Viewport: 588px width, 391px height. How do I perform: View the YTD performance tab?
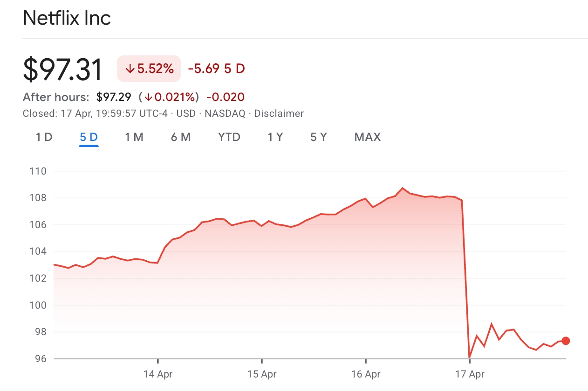229,137
